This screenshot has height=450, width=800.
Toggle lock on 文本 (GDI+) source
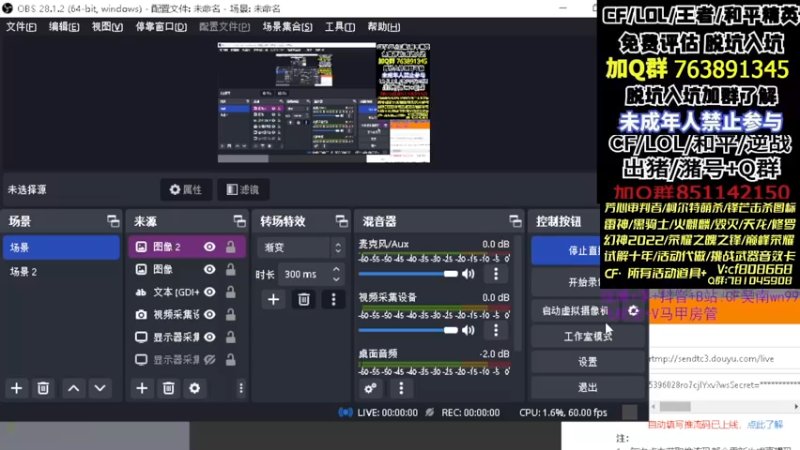click(231, 292)
